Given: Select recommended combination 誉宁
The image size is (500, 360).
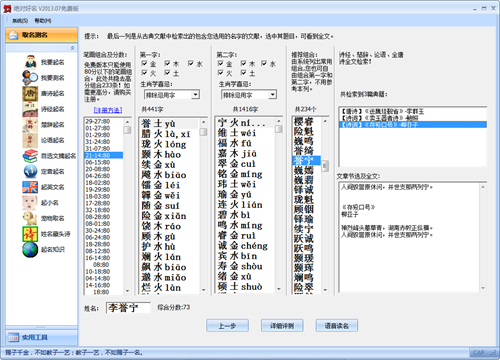Looking at the screenshot, I should pos(307,160).
